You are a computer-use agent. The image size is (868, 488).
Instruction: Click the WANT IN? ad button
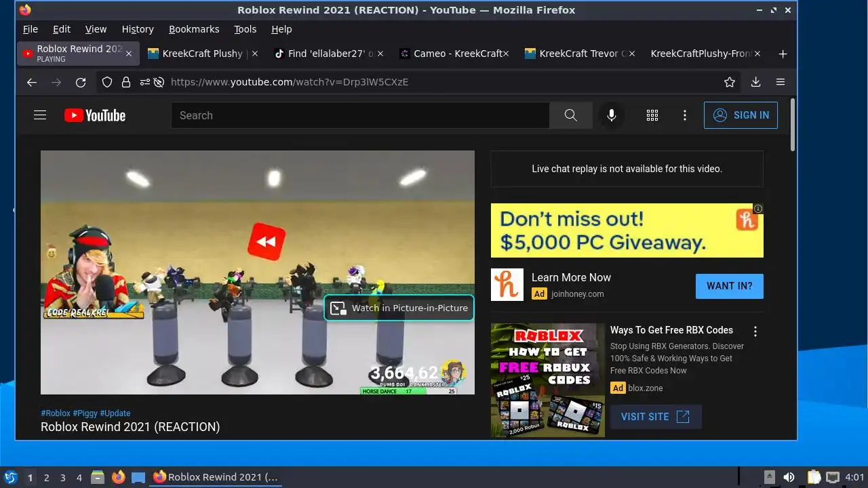click(730, 286)
